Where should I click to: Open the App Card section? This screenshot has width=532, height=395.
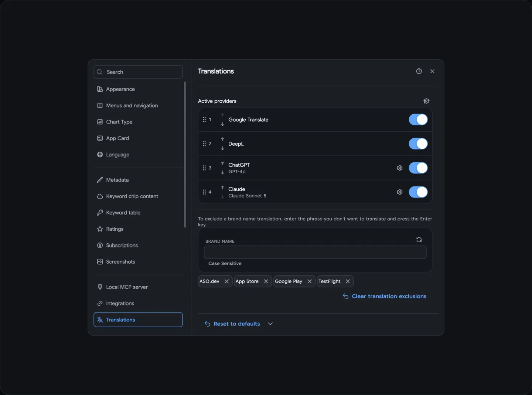(x=138, y=138)
